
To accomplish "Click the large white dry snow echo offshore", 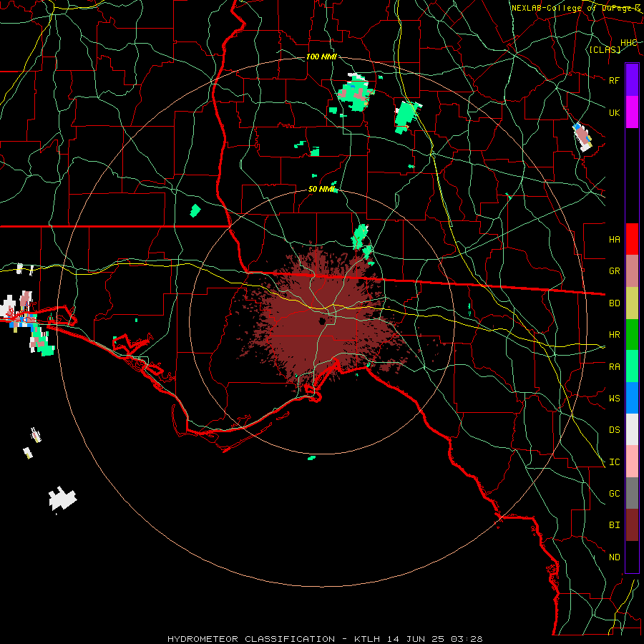I will [62, 499].
